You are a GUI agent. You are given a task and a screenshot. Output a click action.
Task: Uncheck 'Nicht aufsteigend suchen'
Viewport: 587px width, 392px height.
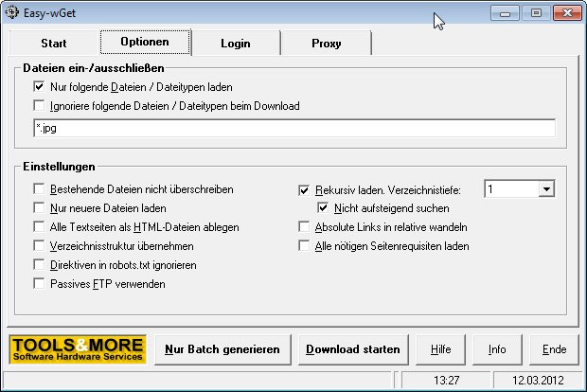point(323,207)
